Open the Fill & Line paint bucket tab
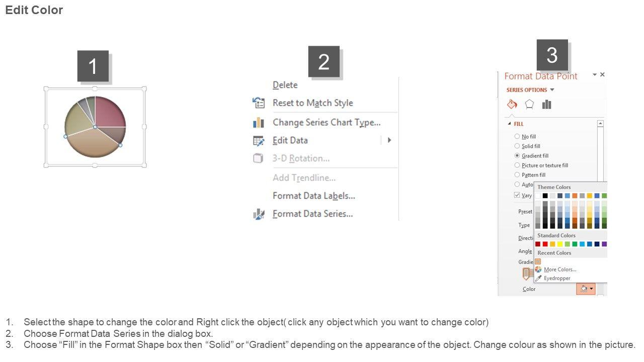Viewport: 644px width, 362px height. [x=512, y=105]
